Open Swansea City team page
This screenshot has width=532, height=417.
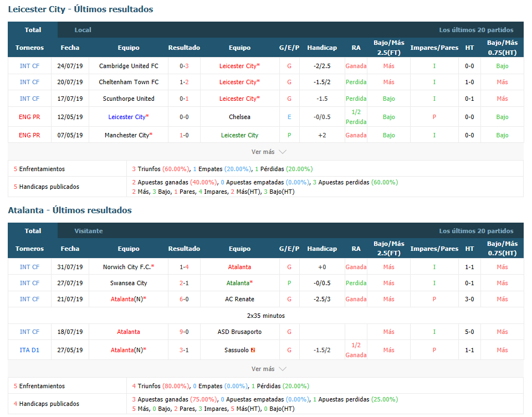[129, 283]
